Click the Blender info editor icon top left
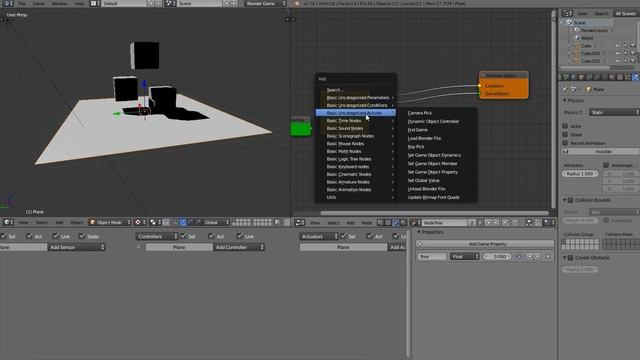This screenshot has height=360, width=640. pyautogui.click(x=8, y=3)
